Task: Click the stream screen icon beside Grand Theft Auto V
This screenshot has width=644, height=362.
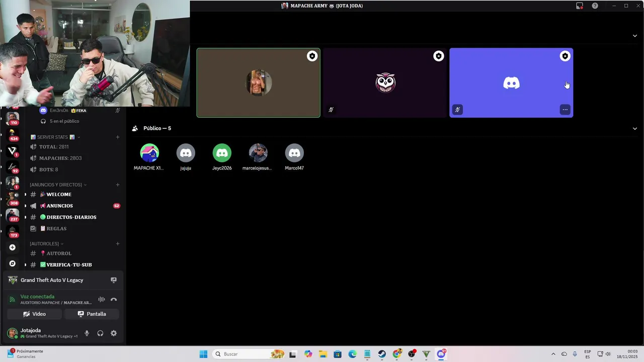Action: (x=114, y=280)
